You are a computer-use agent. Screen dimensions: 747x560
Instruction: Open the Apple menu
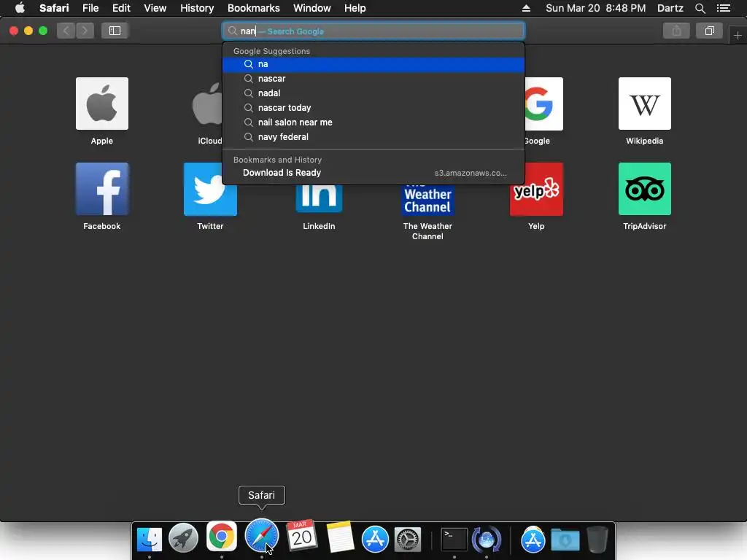pos(20,8)
